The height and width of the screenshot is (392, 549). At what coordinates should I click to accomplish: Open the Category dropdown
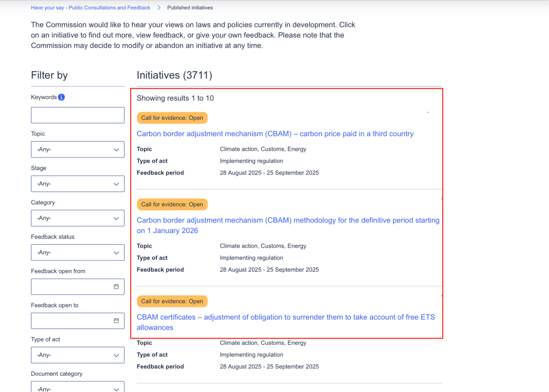pyautogui.click(x=78, y=218)
